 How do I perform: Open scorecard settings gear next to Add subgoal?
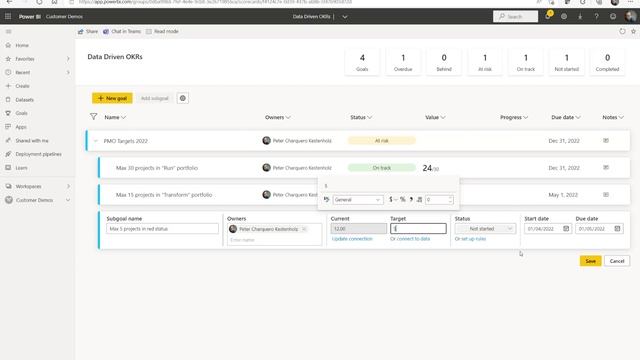(182, 98)
